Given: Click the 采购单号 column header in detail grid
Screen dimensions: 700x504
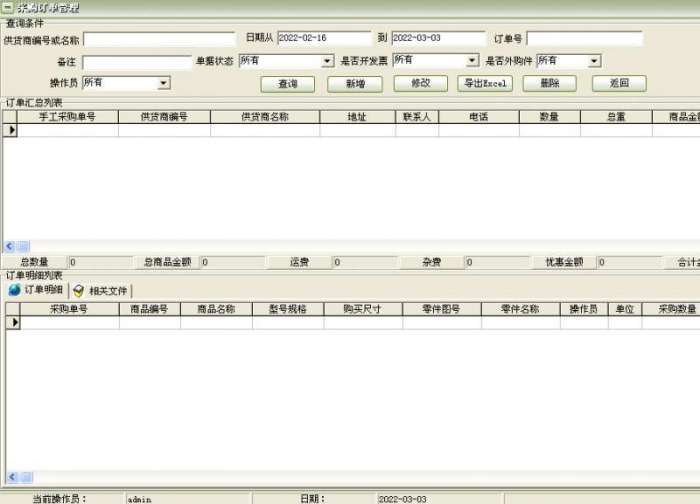Looking at the screenshot, I should point(70,309).
